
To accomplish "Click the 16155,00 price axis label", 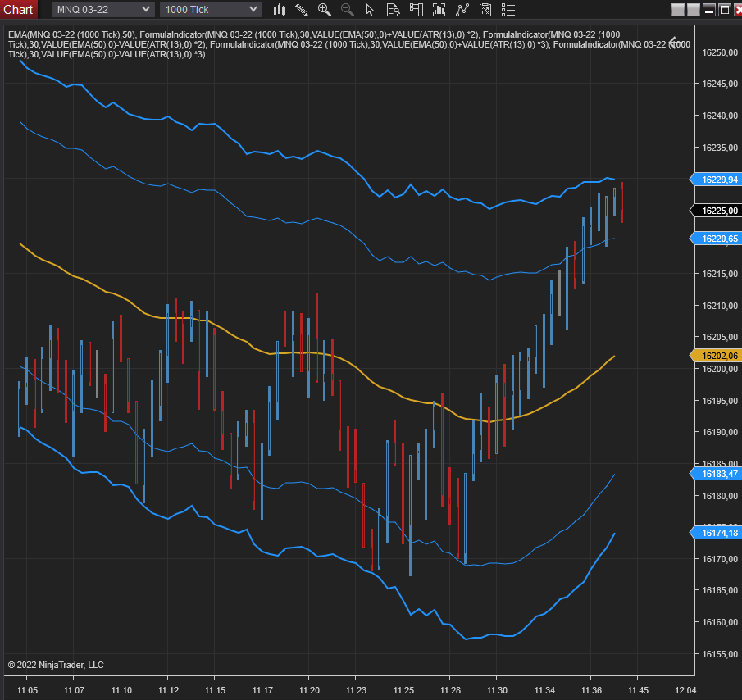I will (720, 654).
